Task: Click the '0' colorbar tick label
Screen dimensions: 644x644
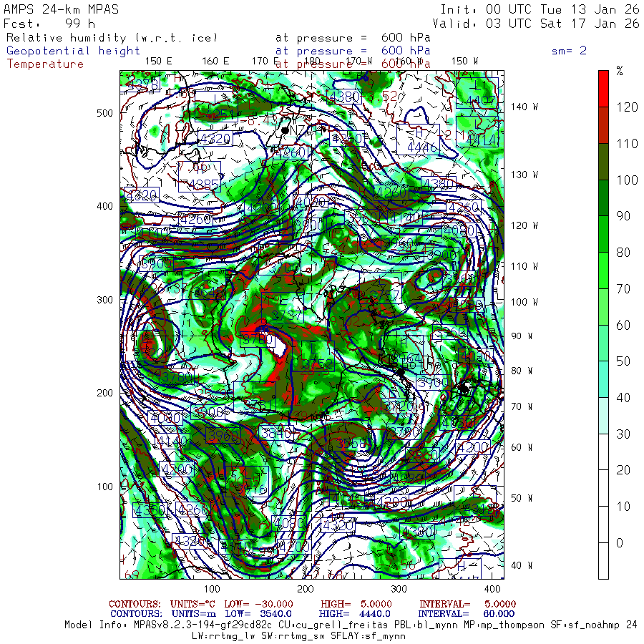Action: coord(620,542)
